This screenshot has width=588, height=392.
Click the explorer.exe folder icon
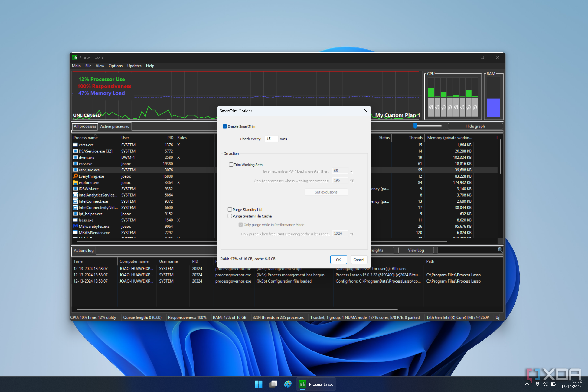[x=75, y=182]
